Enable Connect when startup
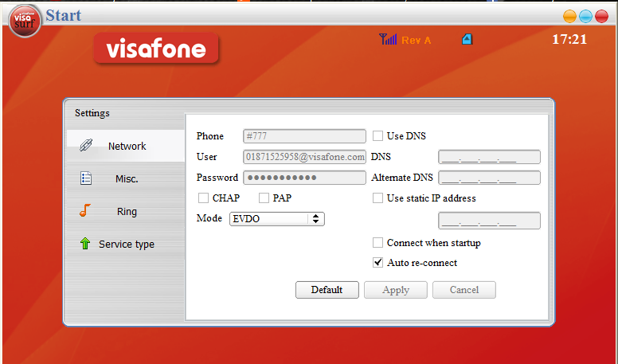 (377, 243)
